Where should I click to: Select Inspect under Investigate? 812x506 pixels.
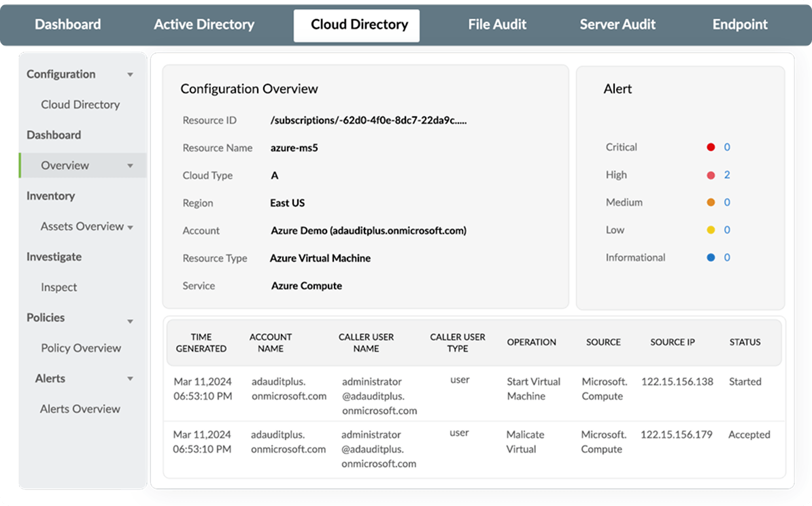click(58, 287)
